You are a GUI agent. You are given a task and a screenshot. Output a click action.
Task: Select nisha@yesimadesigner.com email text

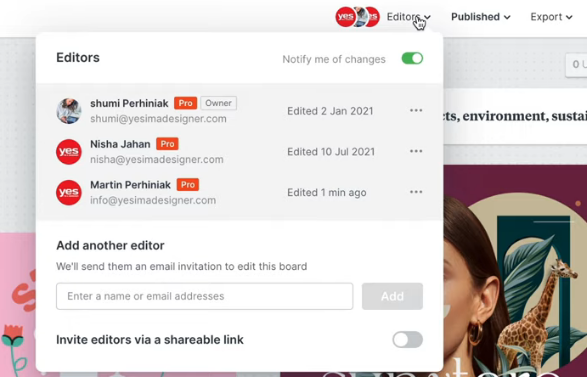coord(157,159)
